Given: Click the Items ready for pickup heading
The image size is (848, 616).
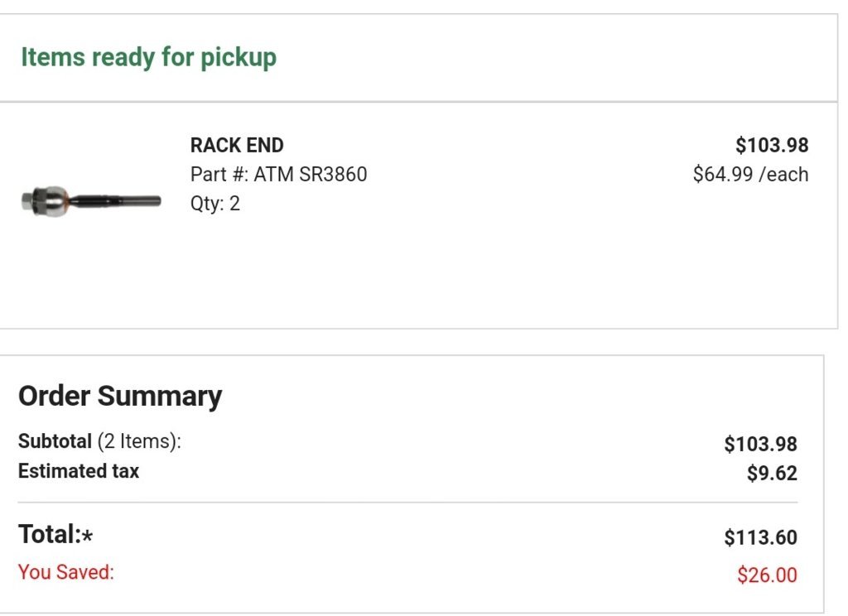Looking at the screenshot, I should [x=149, y=57].
